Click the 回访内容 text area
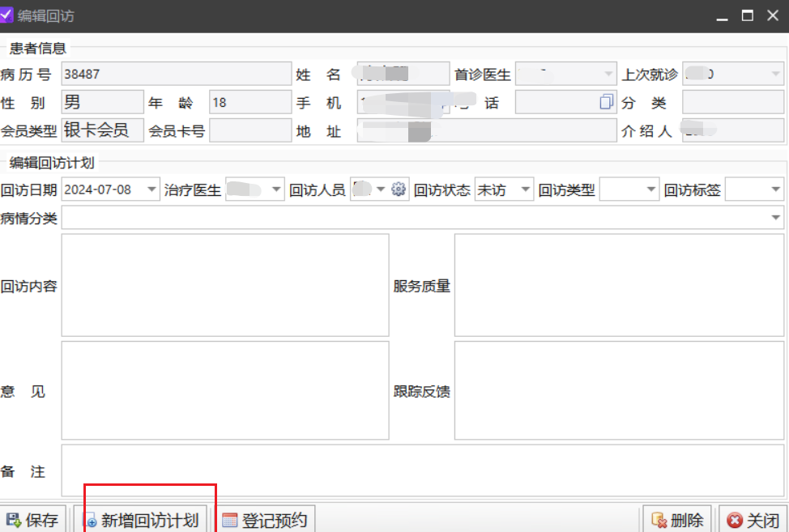The image size is (789, 532). 225,285
